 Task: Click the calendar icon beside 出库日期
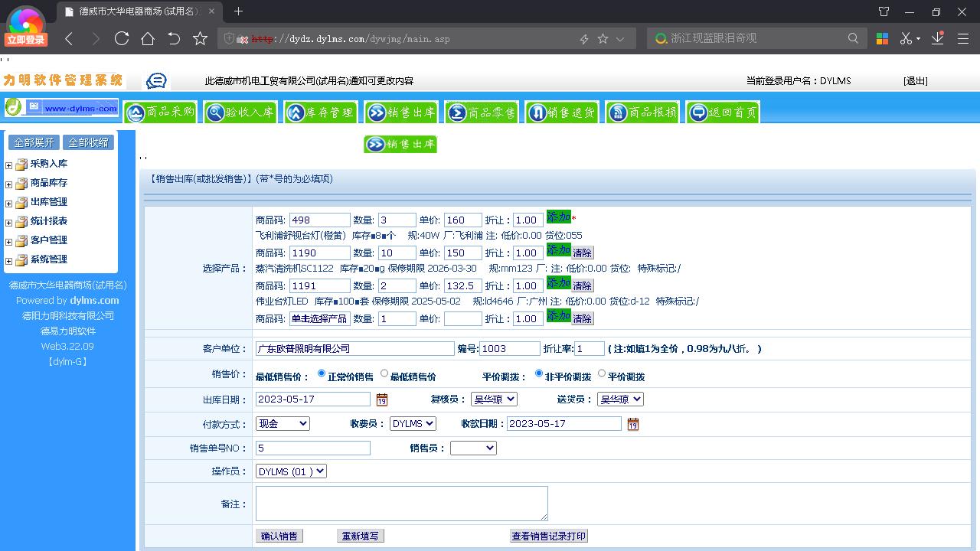382,399
